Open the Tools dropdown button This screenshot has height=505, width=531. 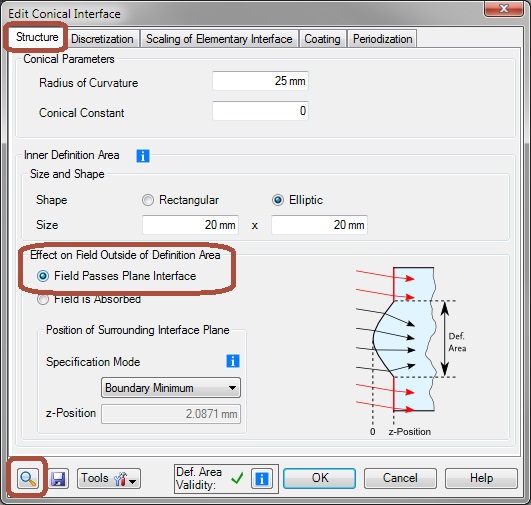pyautogui.click(x=109, y=479)
